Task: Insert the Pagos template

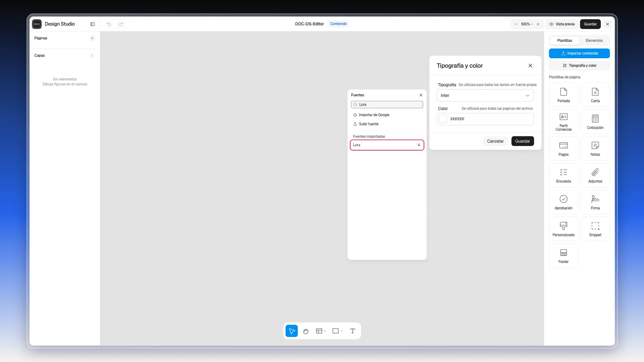Action: coord(563,148)
